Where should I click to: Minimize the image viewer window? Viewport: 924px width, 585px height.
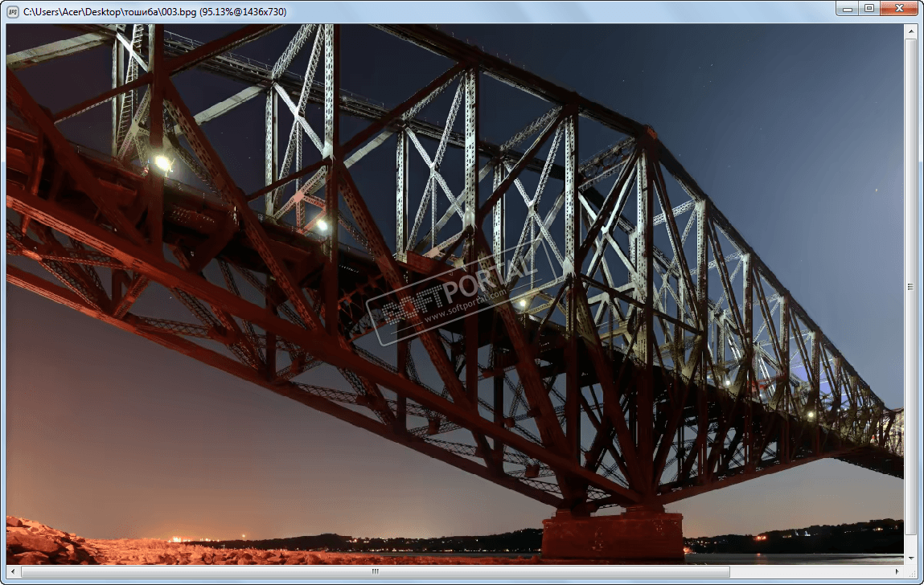point(848,9)
